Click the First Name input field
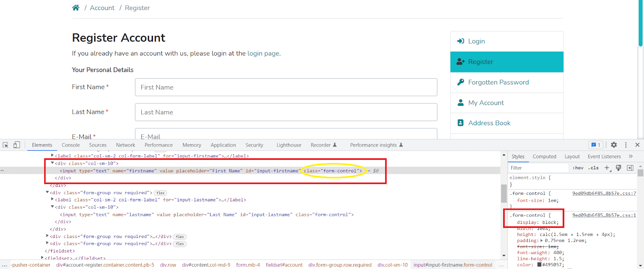Viewport: 644px width, 269px height. (x=286, y=87)
